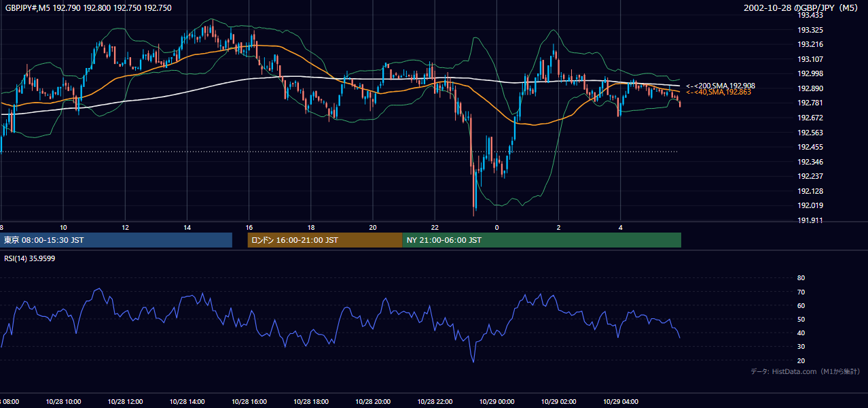Click the 192.781 price axis label
868x408 pixels.
[810, 103]
